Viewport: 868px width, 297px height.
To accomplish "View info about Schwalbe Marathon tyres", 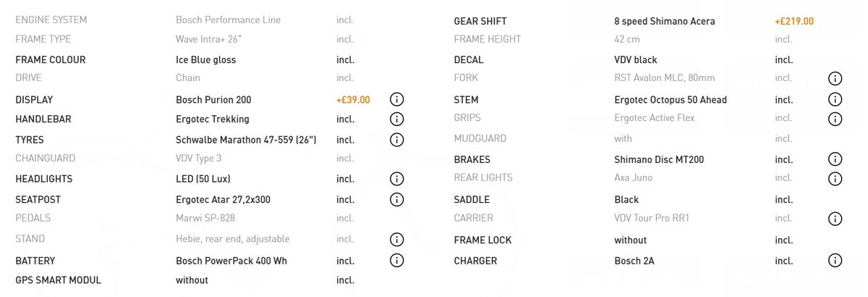I will coord(396,139).
